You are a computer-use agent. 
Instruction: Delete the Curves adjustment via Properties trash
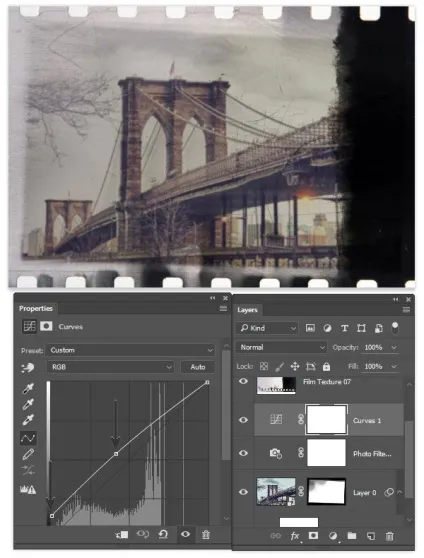click(x=206, y=535)
